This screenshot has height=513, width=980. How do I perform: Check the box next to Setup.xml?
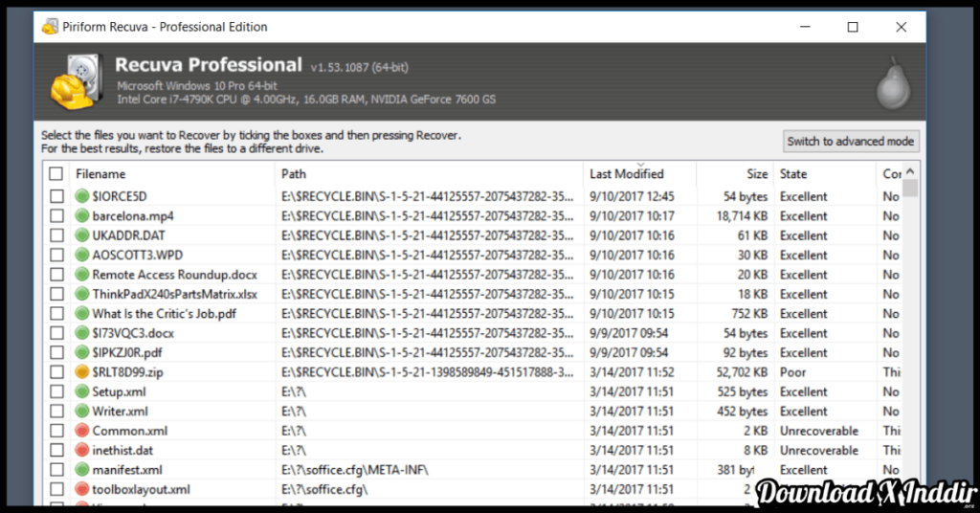tap(56, 391)
